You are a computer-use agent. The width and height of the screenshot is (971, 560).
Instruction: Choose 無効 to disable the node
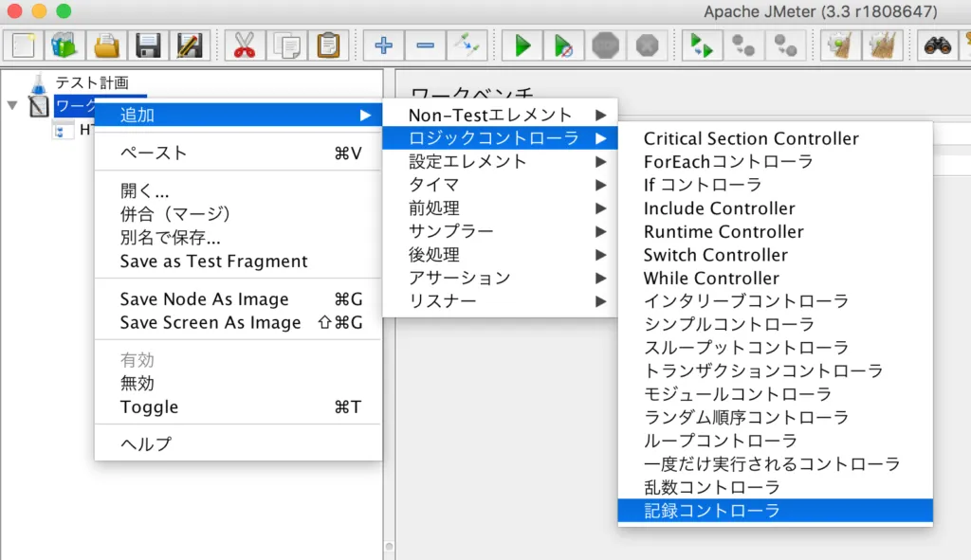pyautogui.click(x=238, y=384)
